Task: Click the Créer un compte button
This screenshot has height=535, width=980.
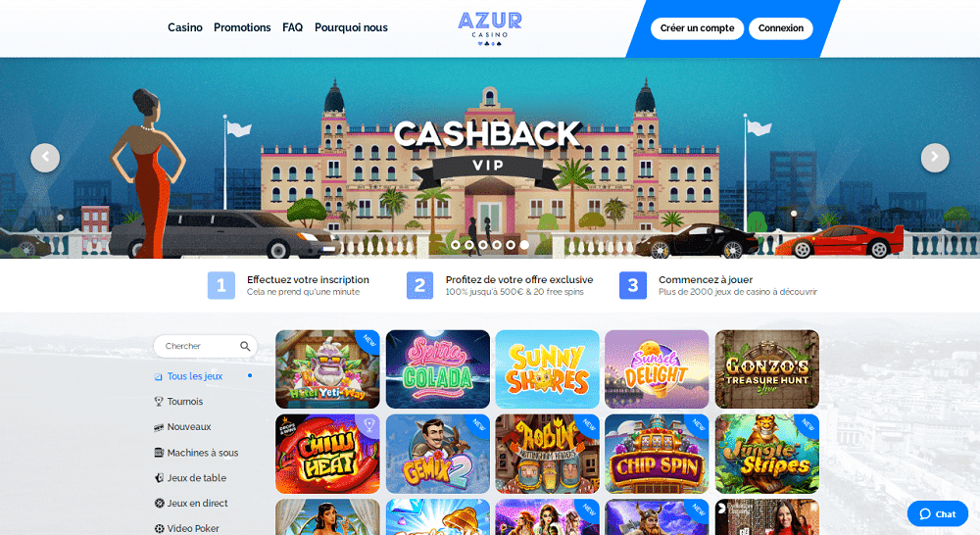Action: (x=697, y=28)
